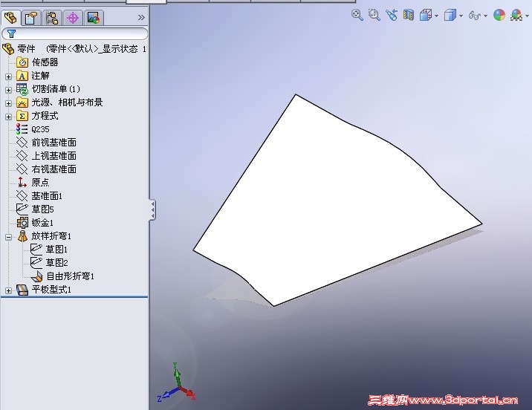Select the 注解 annotations icon
The image size is (532, 410).
click(x=22, y=76)
